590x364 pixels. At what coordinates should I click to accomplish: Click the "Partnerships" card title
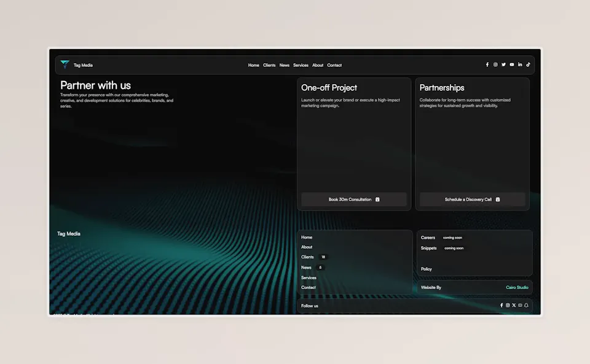pyautogui.click(x=442, y=88)
